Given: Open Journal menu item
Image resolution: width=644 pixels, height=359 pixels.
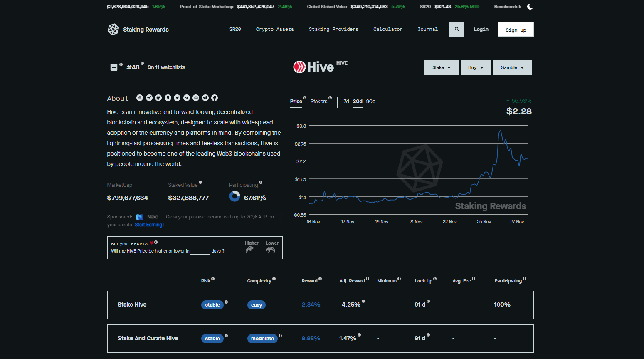Looking at the screenshot, I should click(x=428, y=29).
